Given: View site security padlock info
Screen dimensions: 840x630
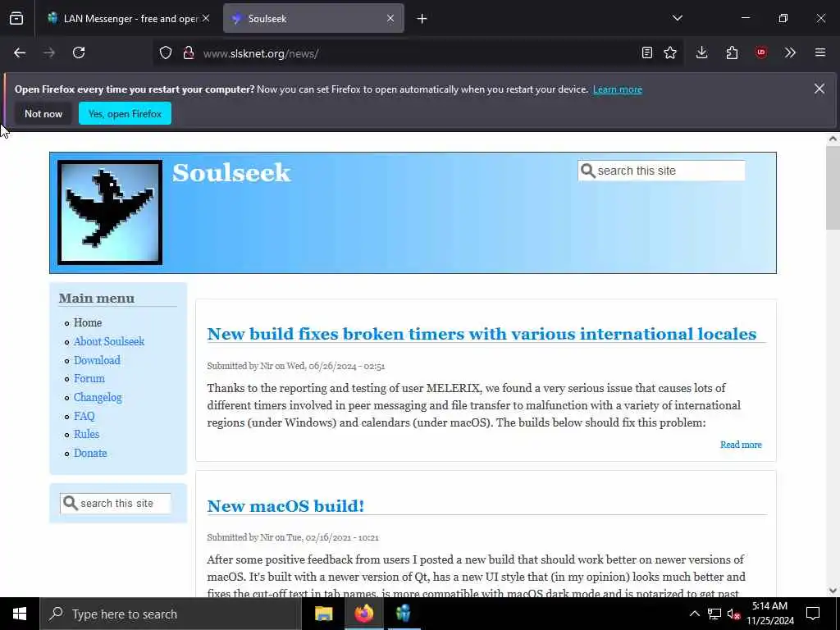Looking at the screenshot, I should (x=188, y=52).
